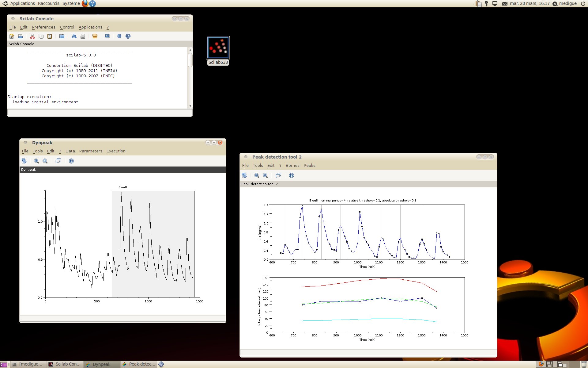The width and height of the screenshot is (588, 368).
Task: Open the Système panel menu
Action: [x=71, y=3]
